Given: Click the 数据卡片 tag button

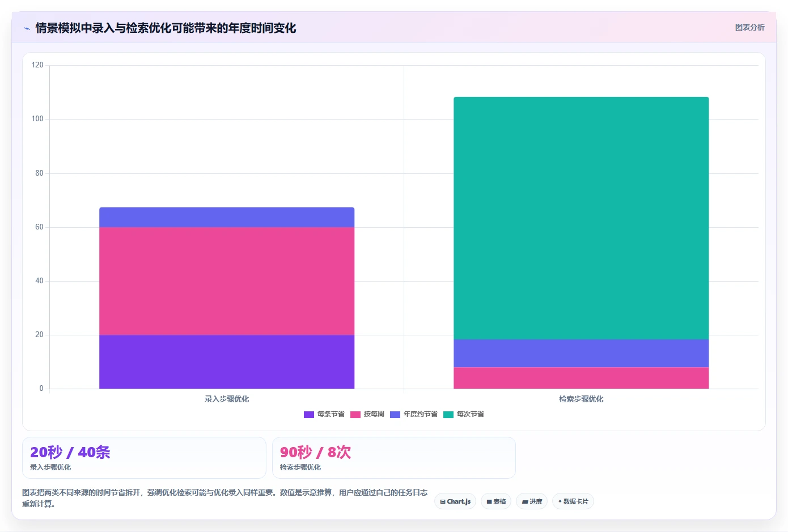Looking at the screenshot, I should coord(573,501).
